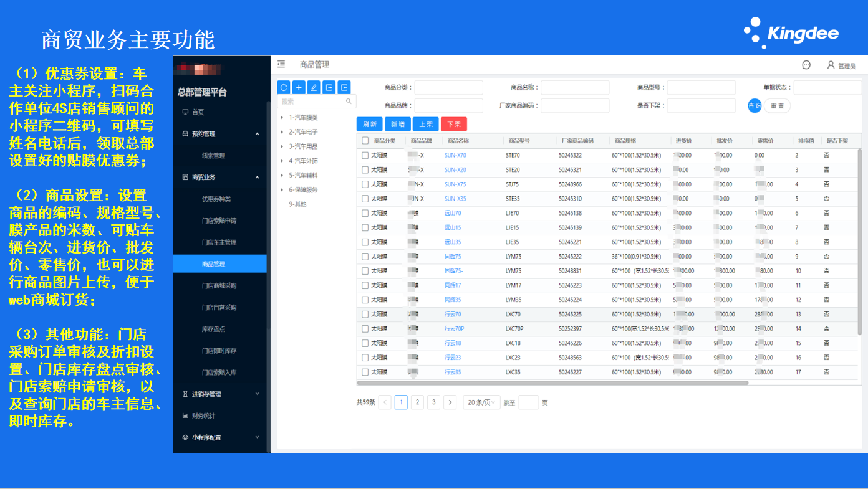Open the 20条/页 page size dropdown

tap(481, 402)
